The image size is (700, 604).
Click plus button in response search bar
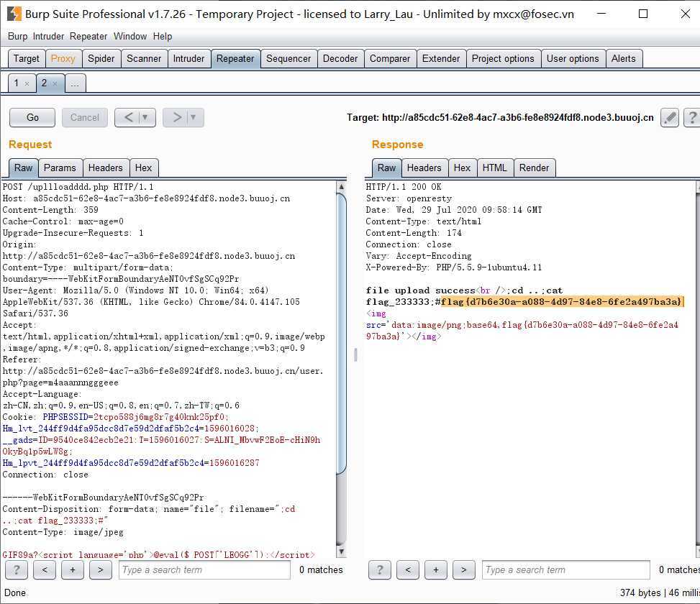coord(436,569)
